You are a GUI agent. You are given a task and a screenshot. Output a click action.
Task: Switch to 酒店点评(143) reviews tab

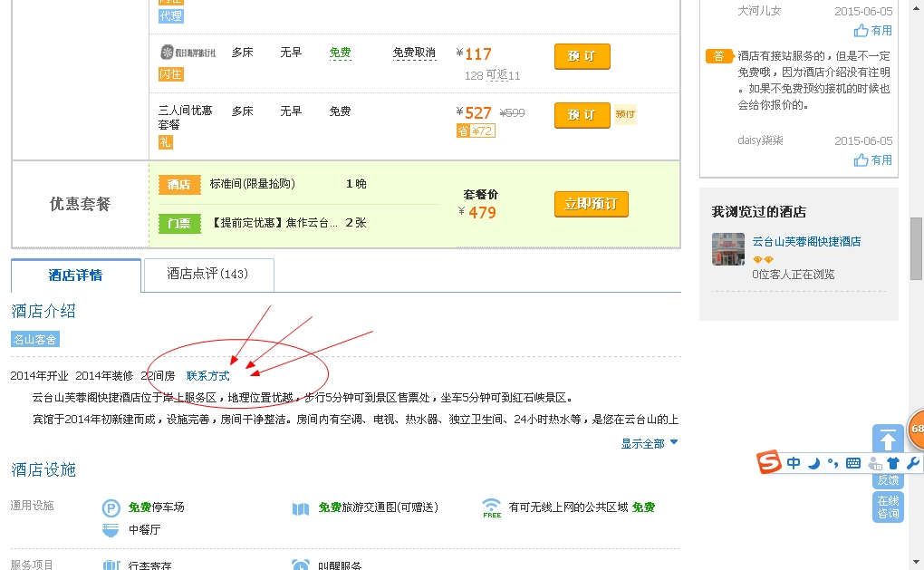(x=208, y=275)
